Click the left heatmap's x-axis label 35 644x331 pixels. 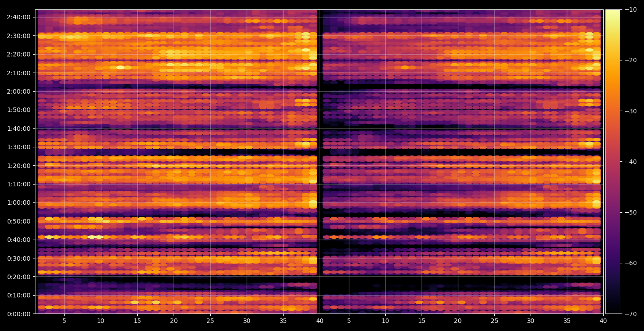[283, 321]
